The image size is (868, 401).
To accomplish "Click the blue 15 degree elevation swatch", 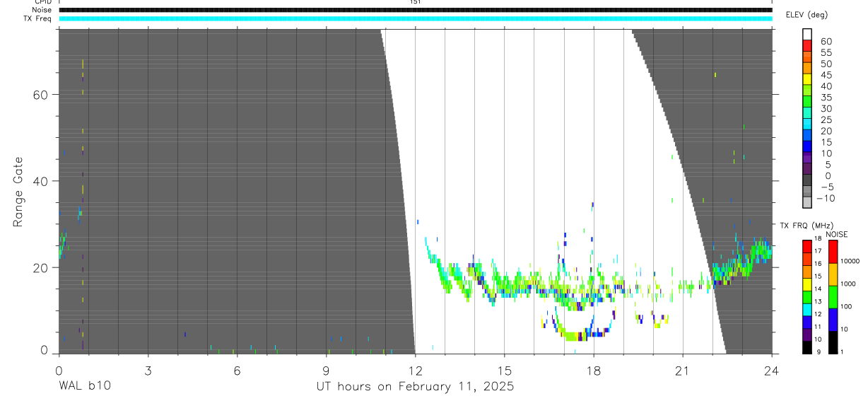I will [807, 147].
